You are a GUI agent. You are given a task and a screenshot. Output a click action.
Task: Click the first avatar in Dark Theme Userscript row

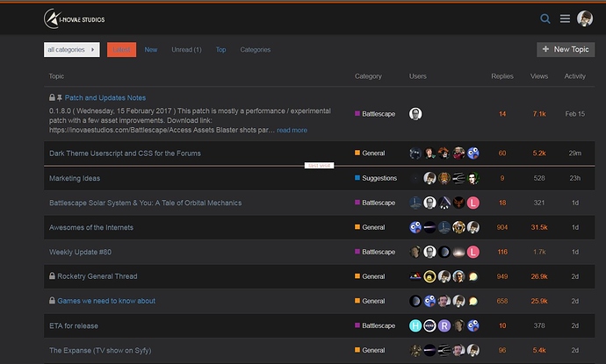415,153
